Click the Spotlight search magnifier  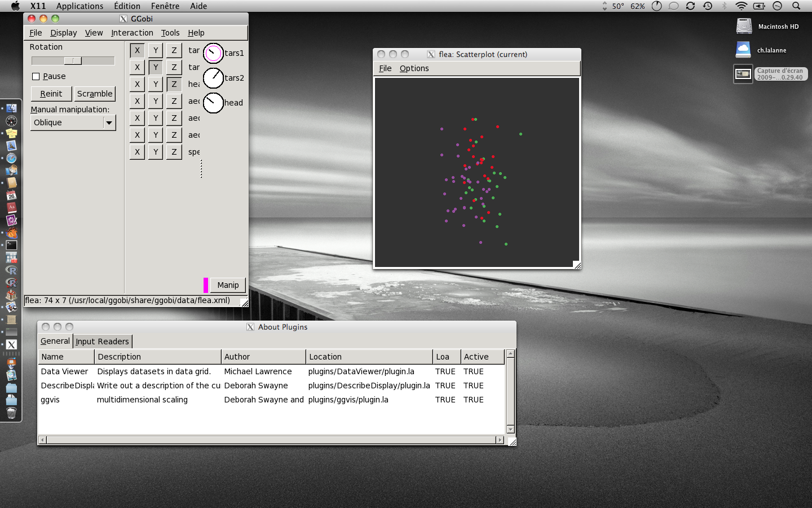[x=796, y=6]
